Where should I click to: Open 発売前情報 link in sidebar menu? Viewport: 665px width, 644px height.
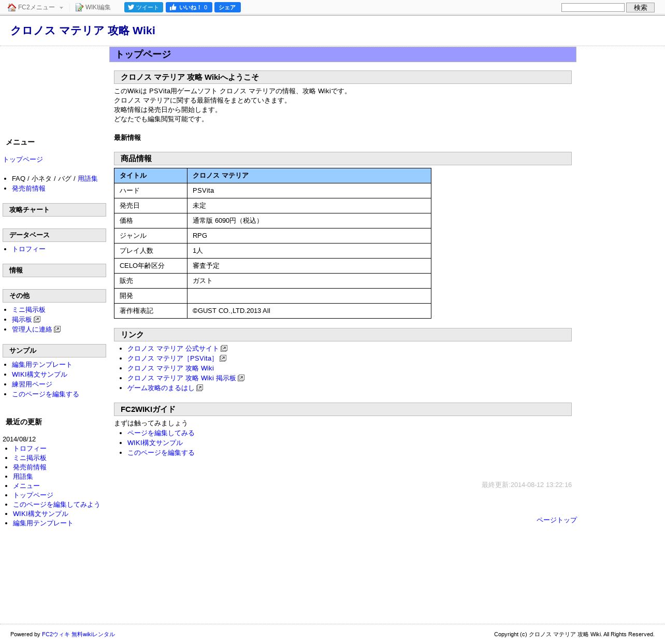28,189
